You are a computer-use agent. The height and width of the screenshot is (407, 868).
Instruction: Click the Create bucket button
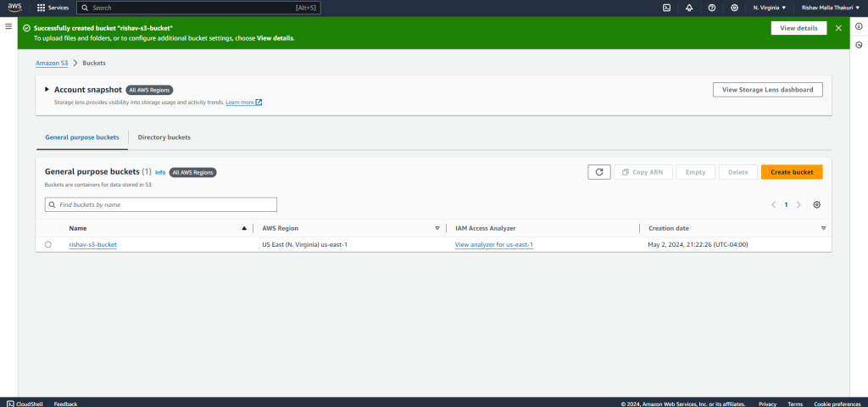point(792,172)
